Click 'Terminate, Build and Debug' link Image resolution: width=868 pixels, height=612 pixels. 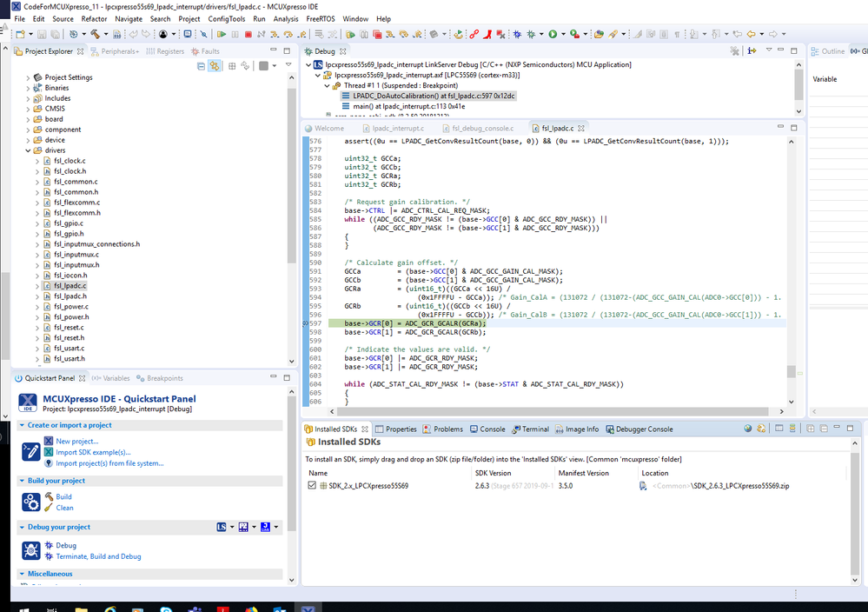(98, 556)
